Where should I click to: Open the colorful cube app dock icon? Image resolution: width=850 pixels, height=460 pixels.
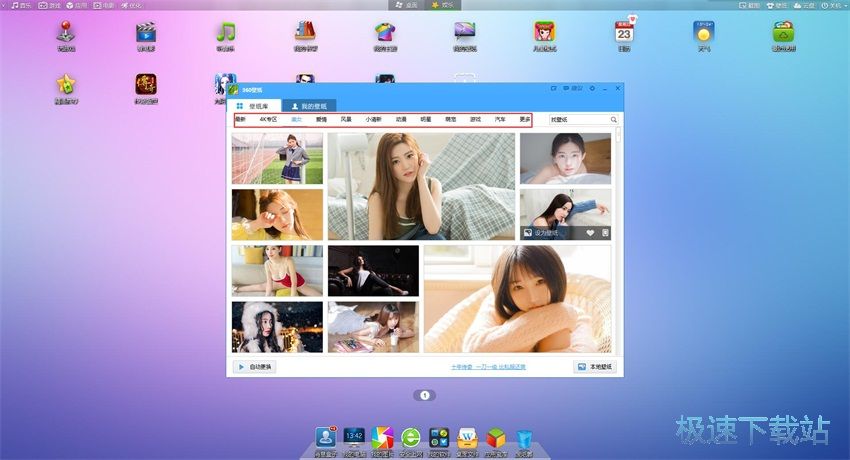(x=495, y=438)
